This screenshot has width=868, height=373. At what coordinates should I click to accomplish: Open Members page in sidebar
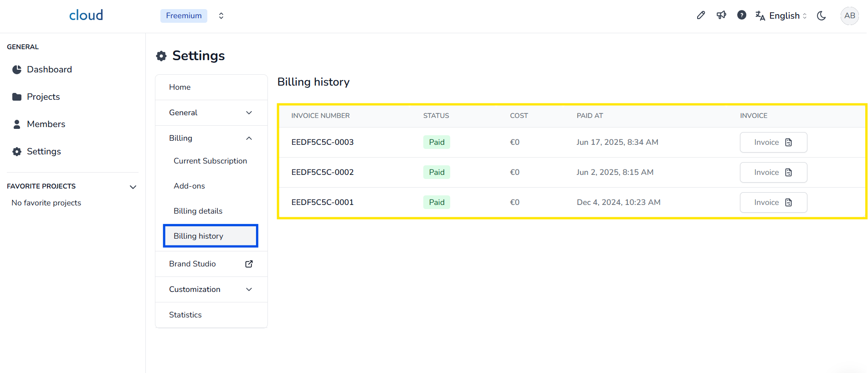[x=46, y=124]
